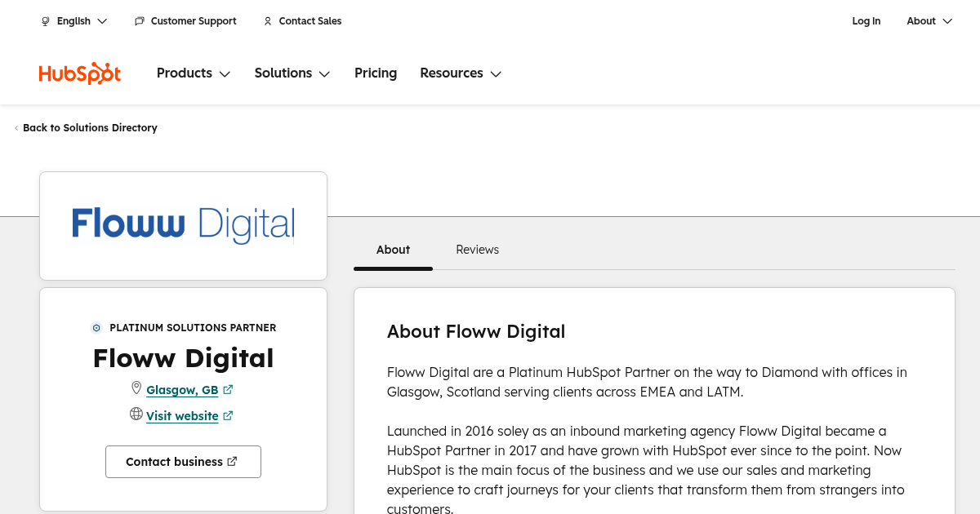Click the back arrow before Solutions Directory

pyautogui.click(x=16, y=128)
